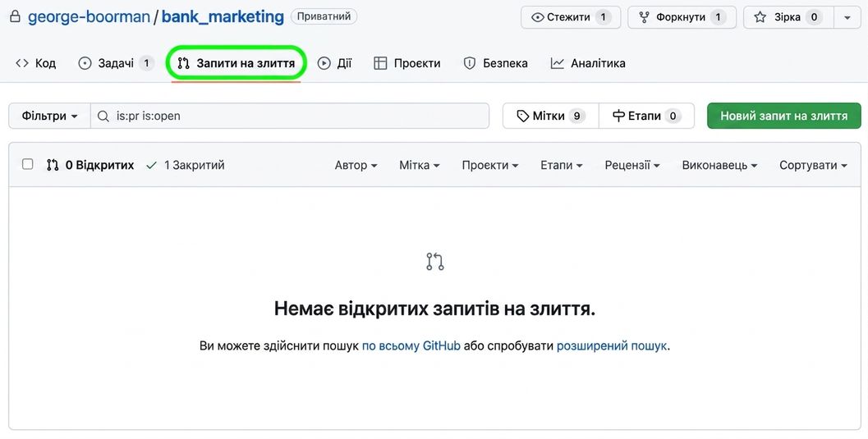Open the Сортувати sort dropdown
The height and width of the screenshot is (439, 868).
[x=813, y=165]
